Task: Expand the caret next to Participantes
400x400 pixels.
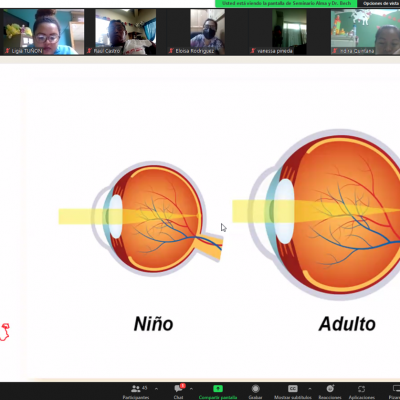Action: [x=156, y=389]
